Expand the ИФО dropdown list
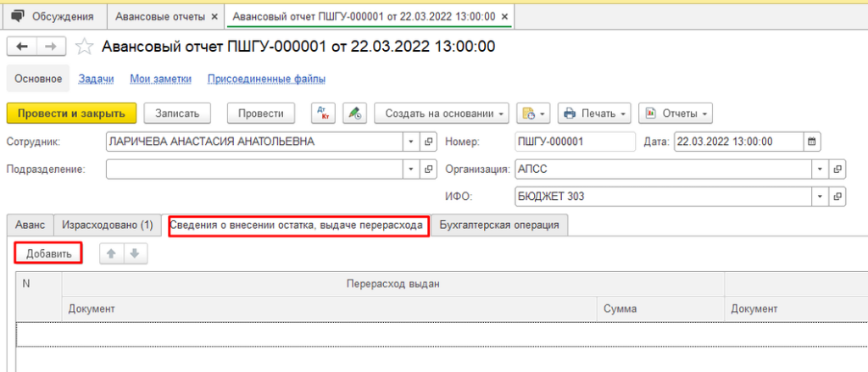 pyautogui.click(x=820, y=197)
